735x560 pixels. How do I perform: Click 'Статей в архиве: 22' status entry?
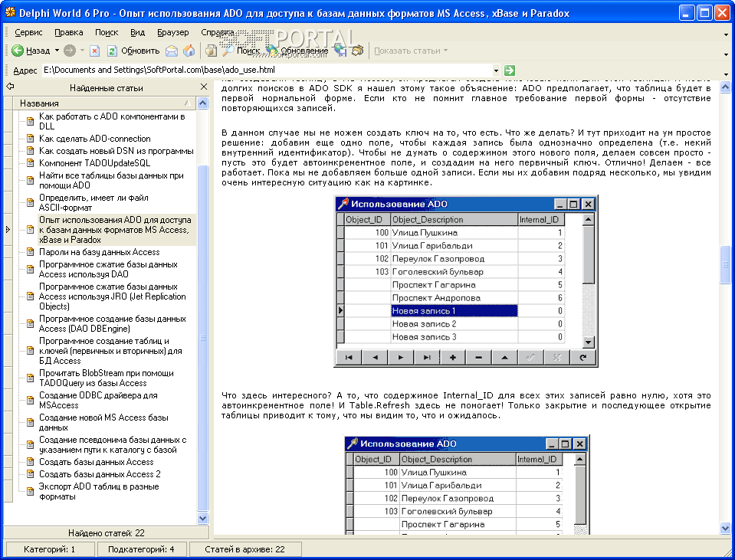pyautogui.click(x=244, y=549)
